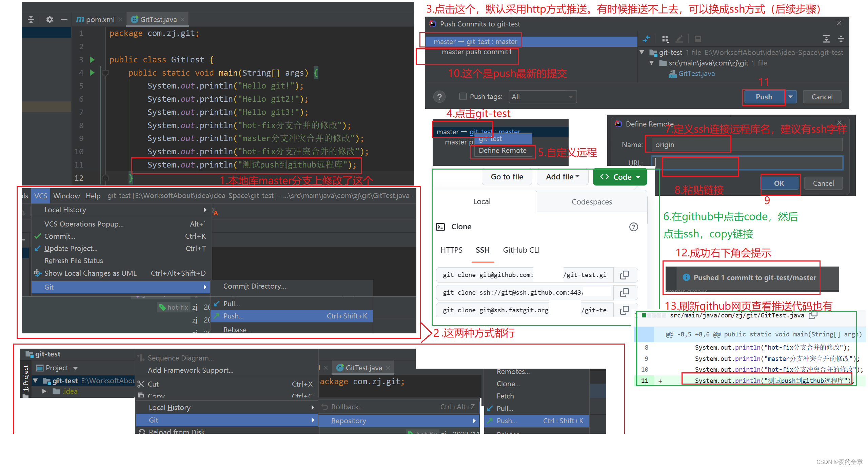868x468 pixels.
Task: Close the pom.xml editor tab
Action: pos(120,20)
